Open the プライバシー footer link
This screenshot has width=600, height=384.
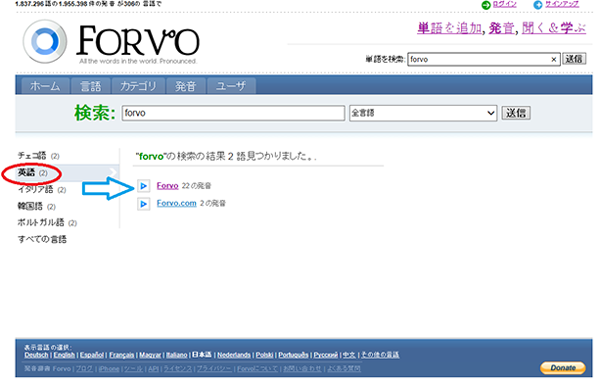pyautogui.click(x=214, y=369)
